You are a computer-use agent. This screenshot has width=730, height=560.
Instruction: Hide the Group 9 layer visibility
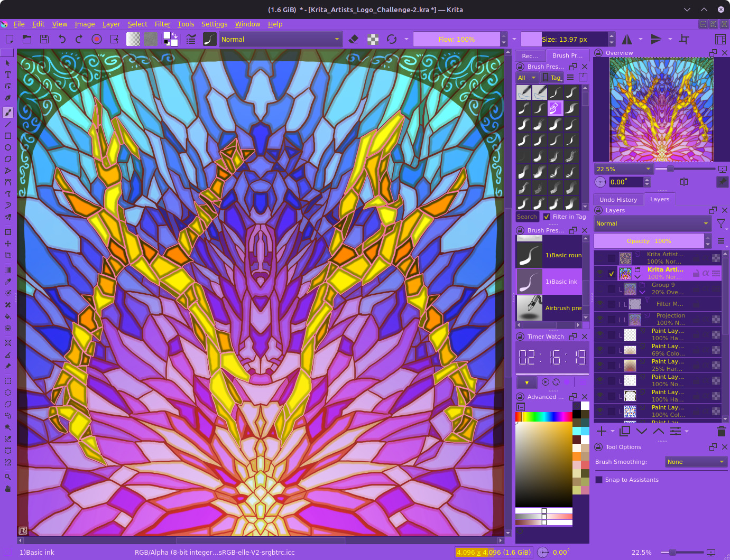pos(600,288)
